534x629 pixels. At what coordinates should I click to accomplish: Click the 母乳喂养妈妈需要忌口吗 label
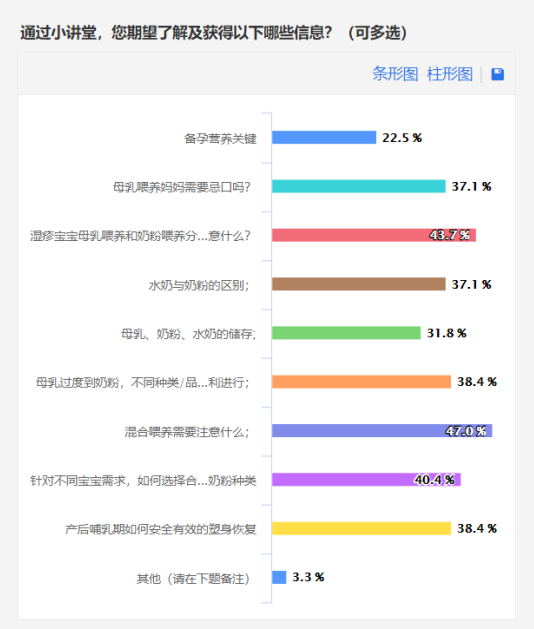182,187
